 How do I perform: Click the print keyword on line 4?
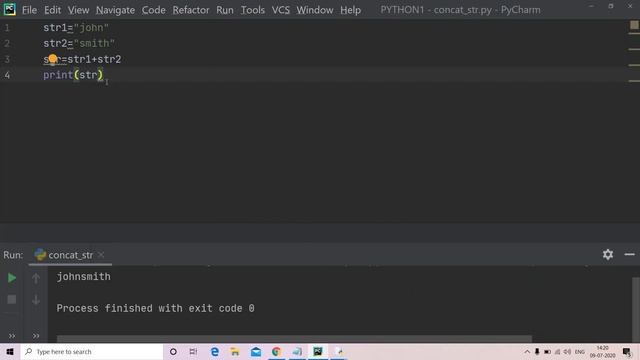tap(58, 75)
